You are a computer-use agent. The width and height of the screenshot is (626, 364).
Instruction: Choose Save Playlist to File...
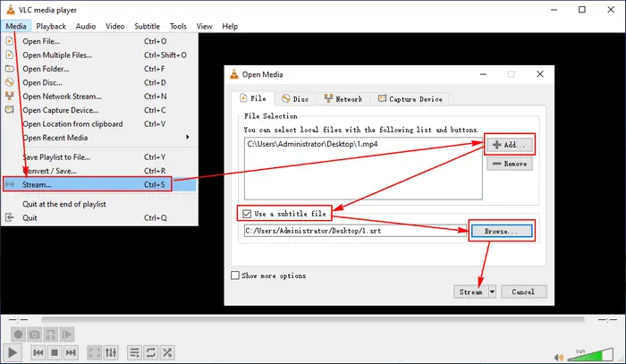[x=100, y=157]
